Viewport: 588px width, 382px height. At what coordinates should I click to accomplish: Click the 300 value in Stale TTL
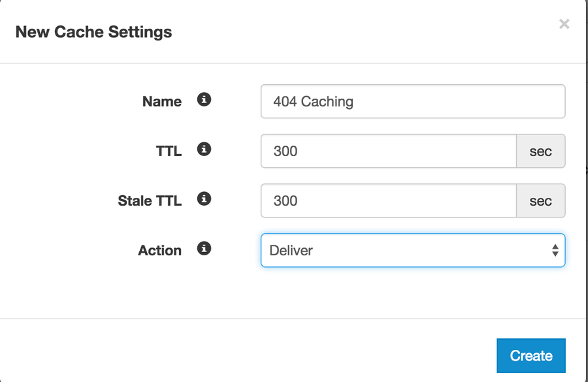[286, 201]
